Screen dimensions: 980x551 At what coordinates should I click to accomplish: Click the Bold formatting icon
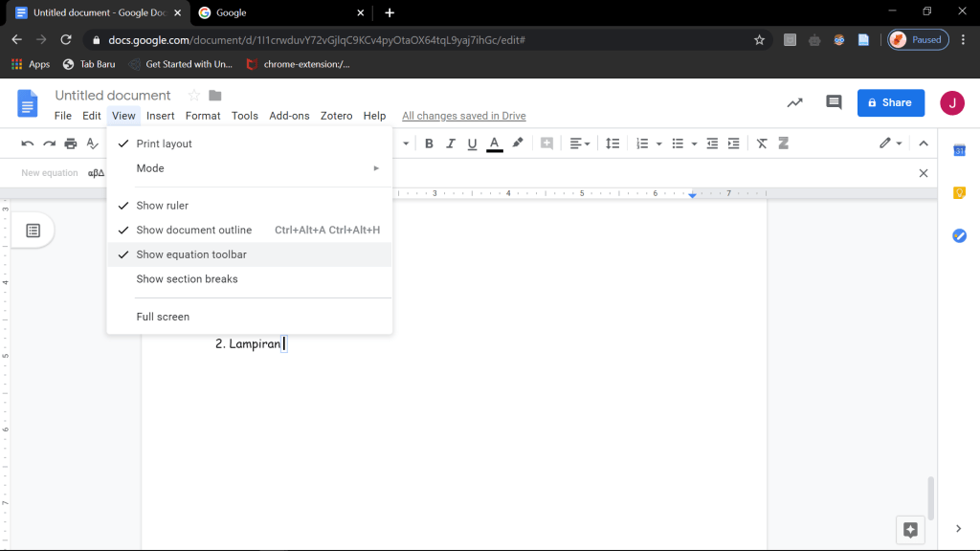click(429, 143)
